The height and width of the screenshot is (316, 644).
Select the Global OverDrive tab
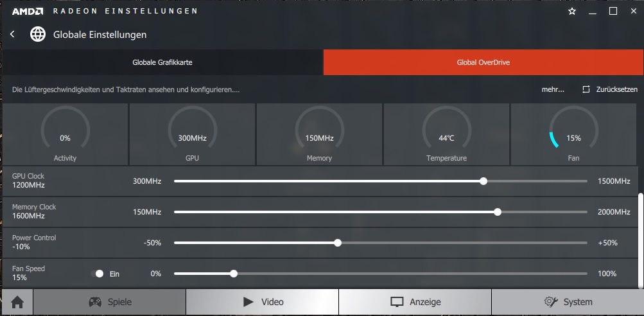[483, 62]
